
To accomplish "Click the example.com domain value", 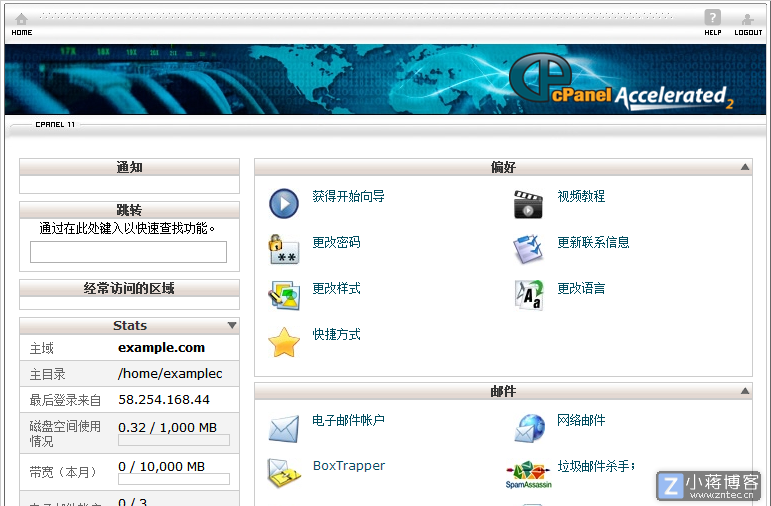I will click(161, 348).
